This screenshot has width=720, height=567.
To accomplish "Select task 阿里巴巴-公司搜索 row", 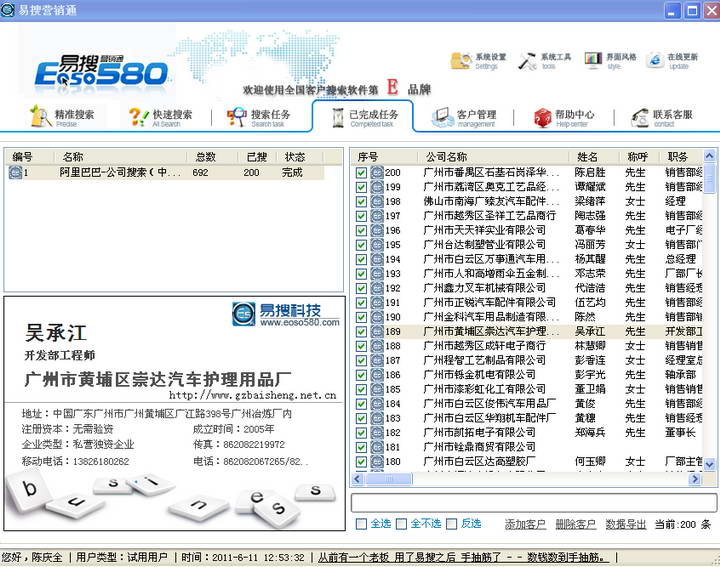I will pyautogui.click(x=166, y=173).
